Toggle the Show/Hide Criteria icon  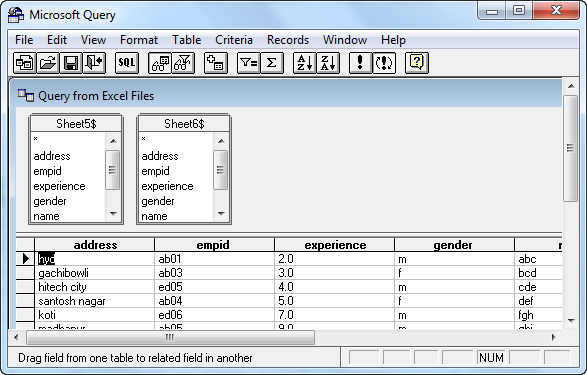coord(183,62)
